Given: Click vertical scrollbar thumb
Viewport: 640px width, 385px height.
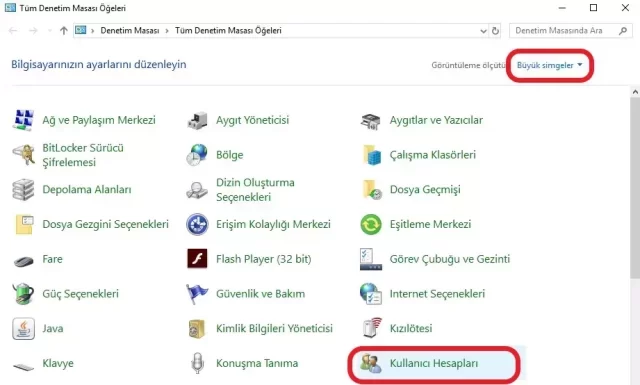Looking at the screenshot, I should click(635, 189).
